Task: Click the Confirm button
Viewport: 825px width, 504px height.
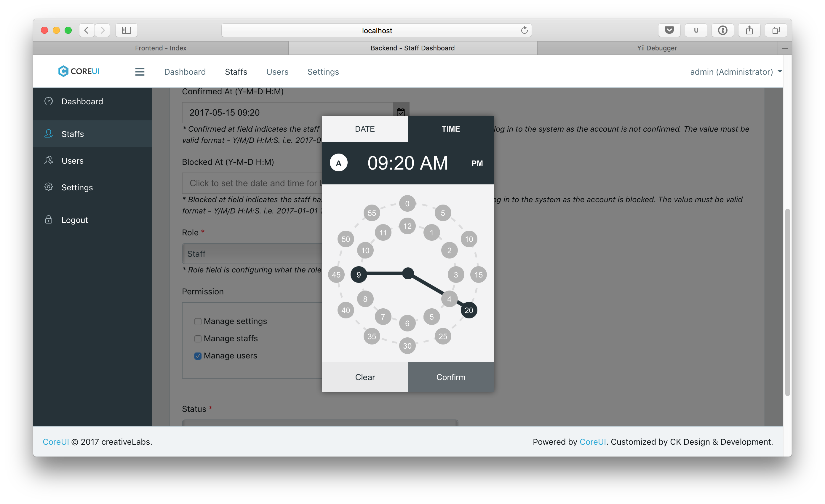Action: (451, 377)
